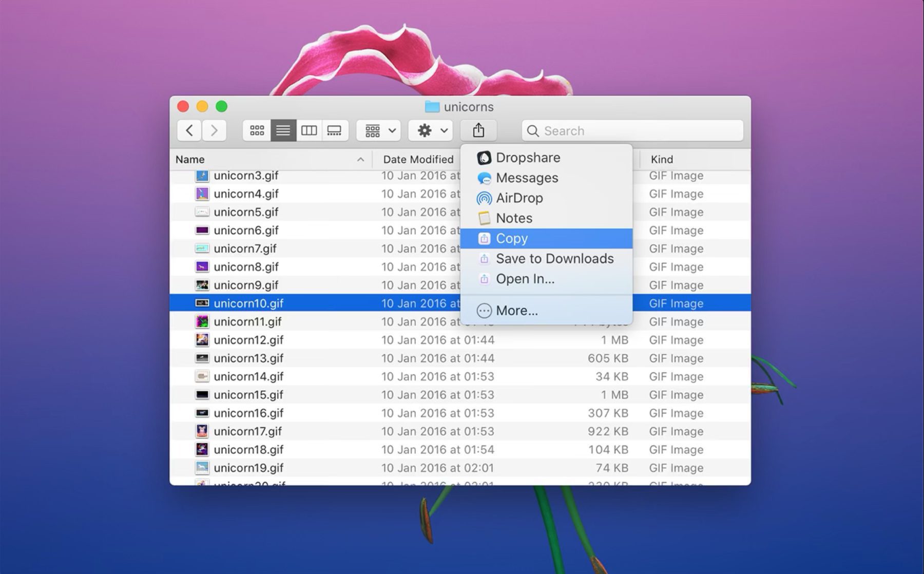Select Messages in the share menu
Image resolution: width=924 pixels, height=574 pixels.
[527, 178]
